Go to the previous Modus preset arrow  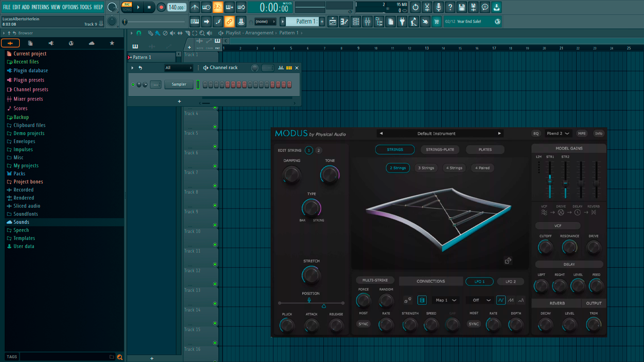[381, 133]
